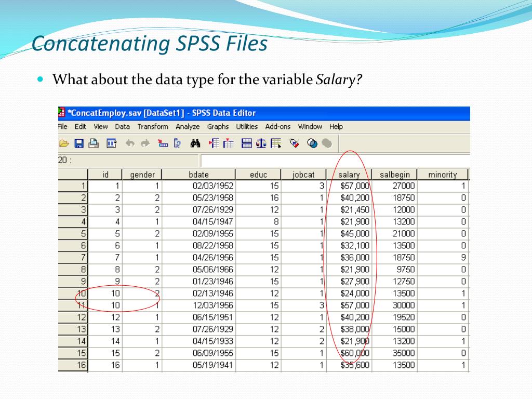This screenshot has height=399, width=532.
Task: Click the salary cell $45,000
Action: point(349,234)
